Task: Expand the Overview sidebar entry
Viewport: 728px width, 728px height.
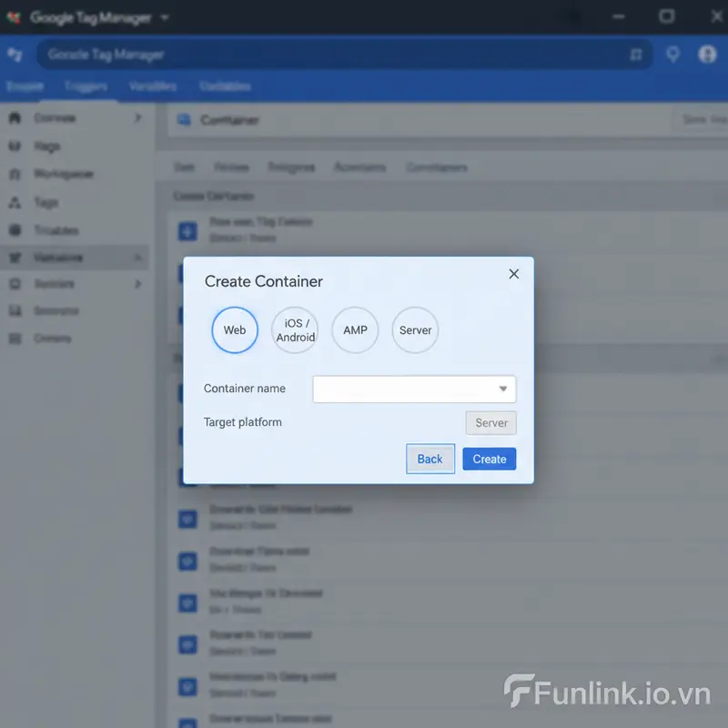Action: point(136,117)
